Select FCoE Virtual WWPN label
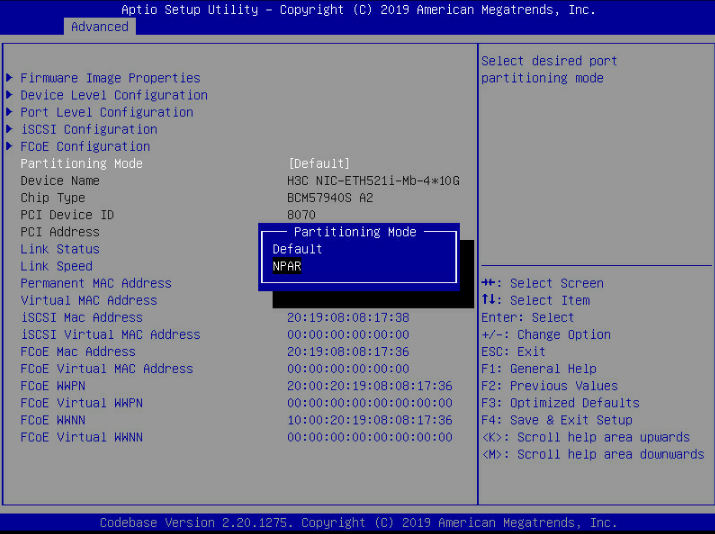Viewport: 715px width, 534px height. [82, 403]
